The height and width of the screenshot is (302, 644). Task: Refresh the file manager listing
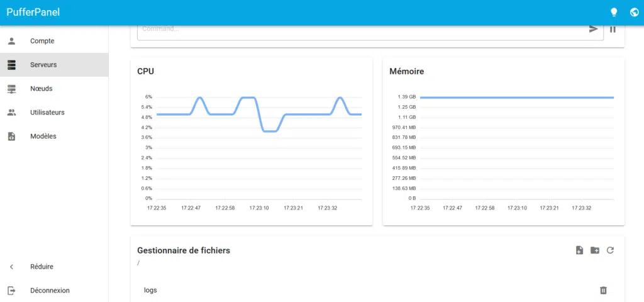click(610, 250)
